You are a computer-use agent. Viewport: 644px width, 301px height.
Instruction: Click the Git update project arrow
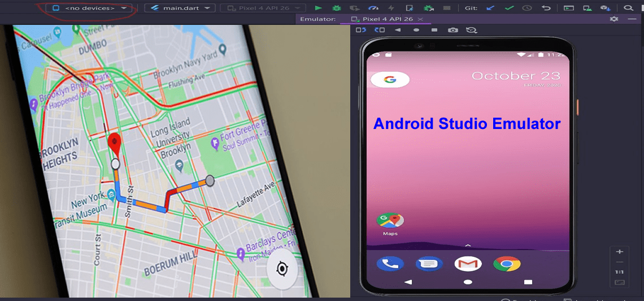coord(490,8)
